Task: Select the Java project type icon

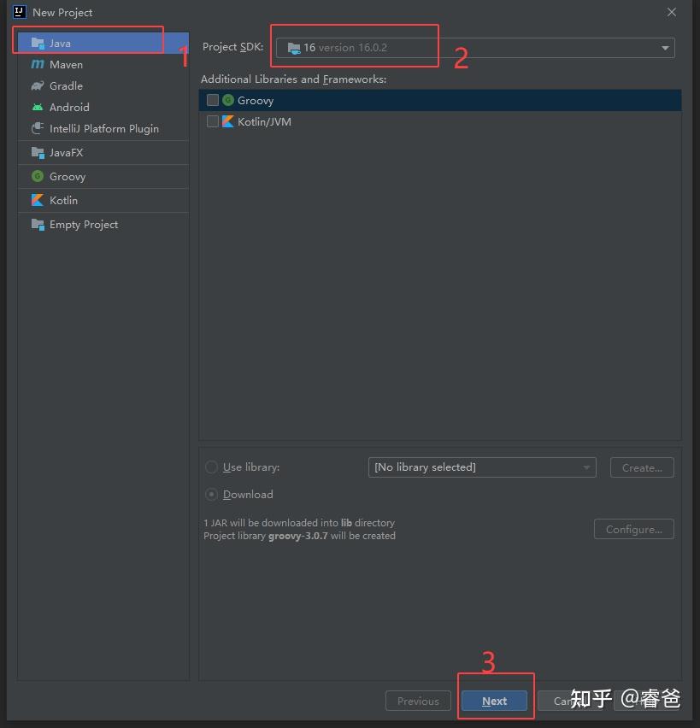Action: (x=38, y=41)
